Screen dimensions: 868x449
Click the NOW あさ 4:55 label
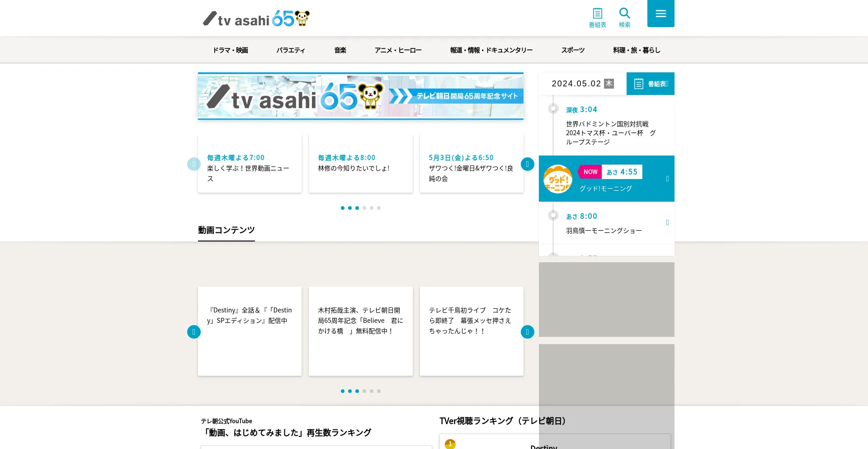(610, 172)
